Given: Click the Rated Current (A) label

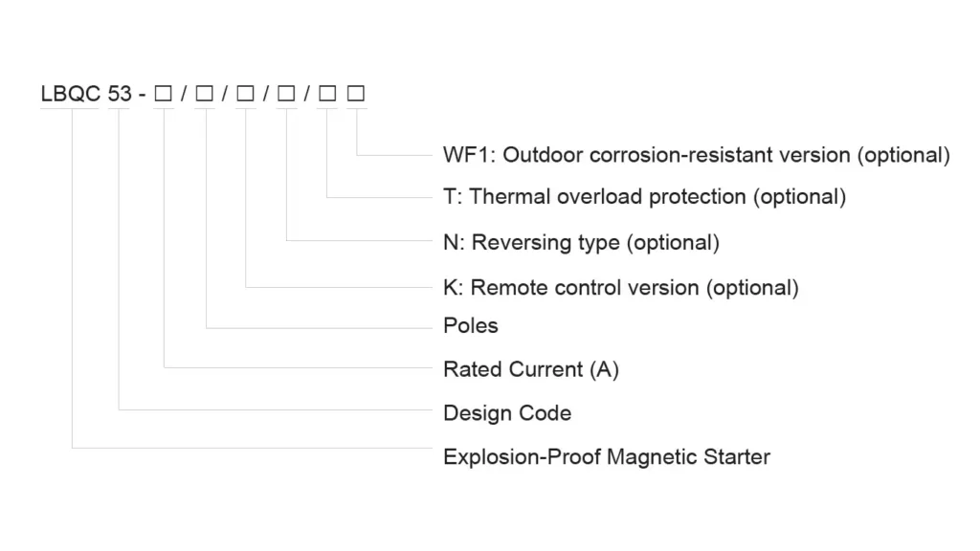Looking at the screenshot, I should click(x=530, y=369).
